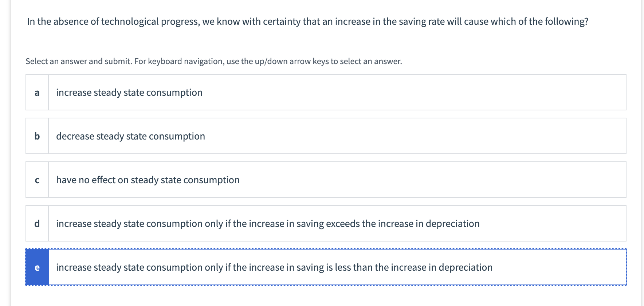Click the text of option d
Screen dimensions: 644x306
click(x=268, y=223)
